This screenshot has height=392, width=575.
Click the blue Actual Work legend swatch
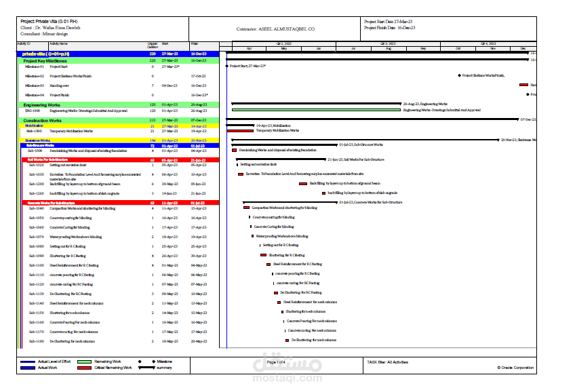28,368
